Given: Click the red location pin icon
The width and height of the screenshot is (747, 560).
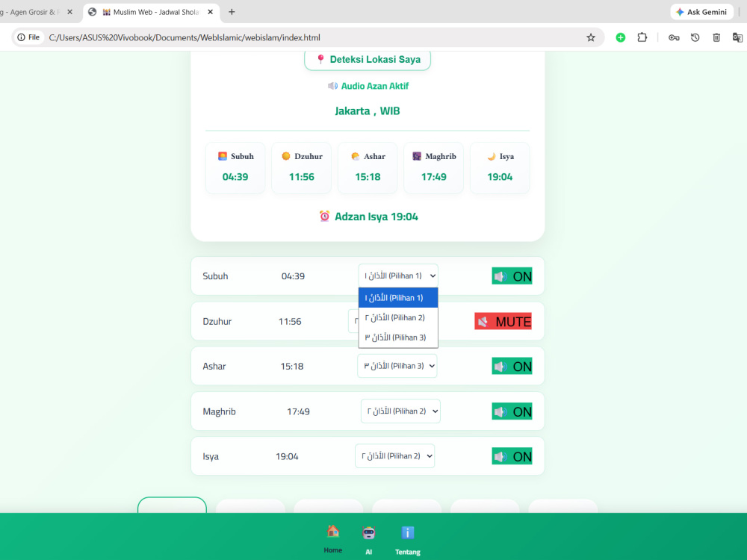Looking at the screenshot, I should tap(320, 59).
